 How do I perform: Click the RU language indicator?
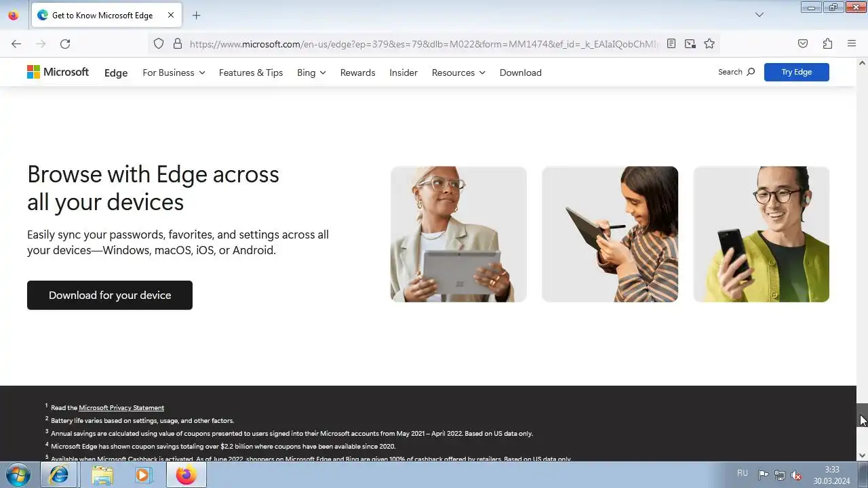(x=743, y=473)
